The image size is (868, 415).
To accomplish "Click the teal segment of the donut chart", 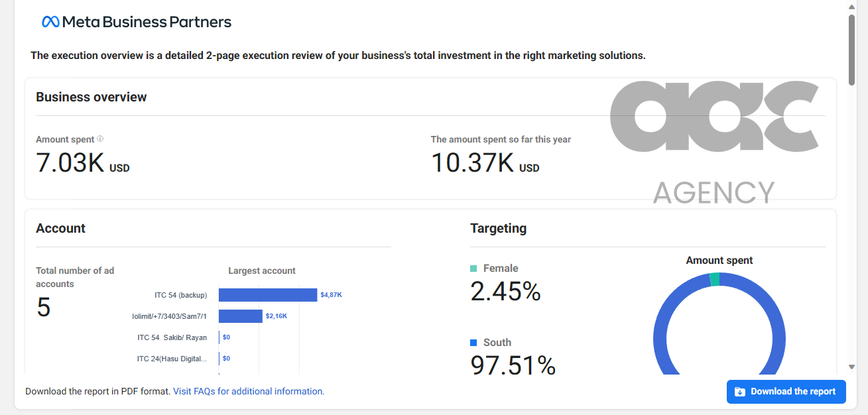I will [x=714, y=280].
